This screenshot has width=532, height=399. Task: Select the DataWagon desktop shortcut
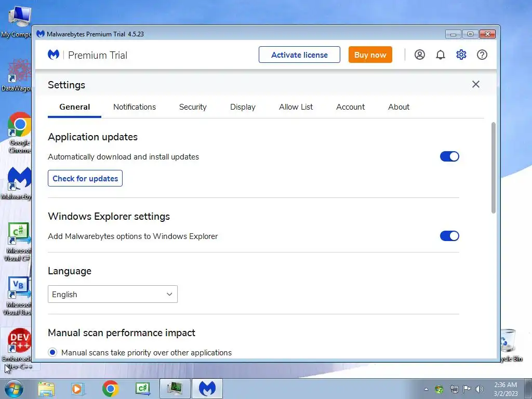coord(16,75)
